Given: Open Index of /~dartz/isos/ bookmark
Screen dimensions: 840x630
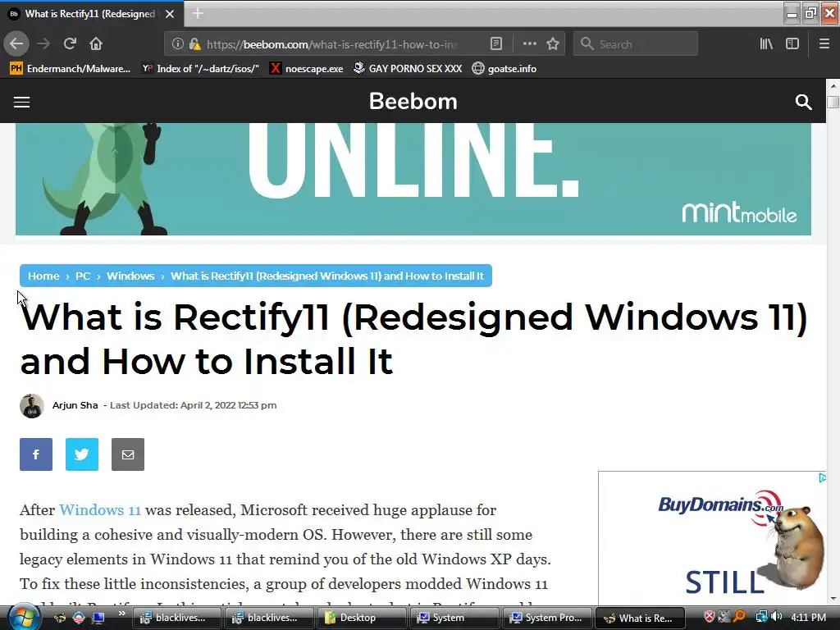Looking at the screenshot, I should pyautogui.click(x=201, y=69).
